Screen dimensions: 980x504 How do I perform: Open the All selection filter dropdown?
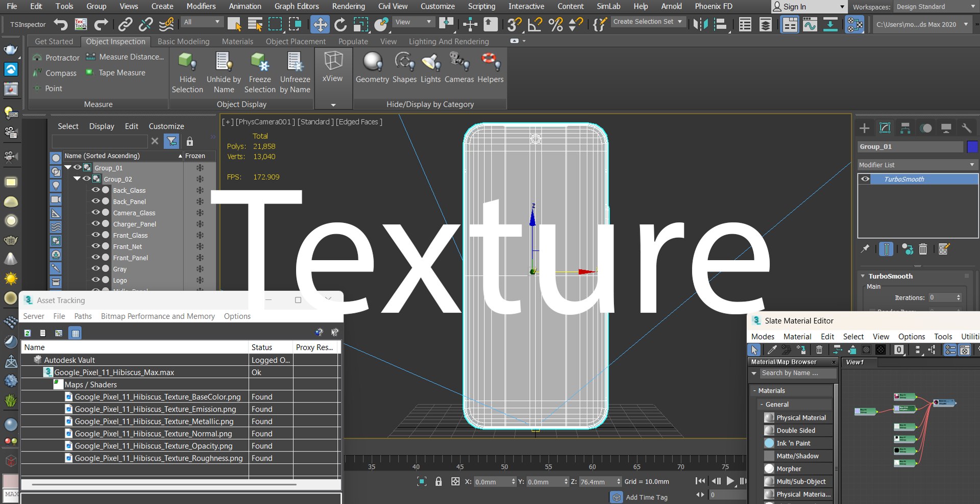[202, 22]
